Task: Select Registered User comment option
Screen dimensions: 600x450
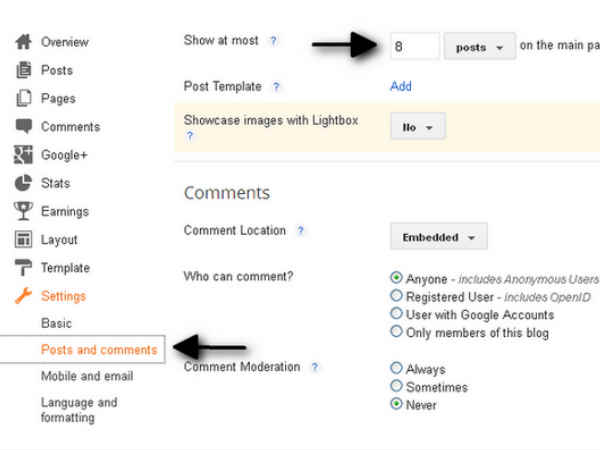Action: (x=396, y=296)
